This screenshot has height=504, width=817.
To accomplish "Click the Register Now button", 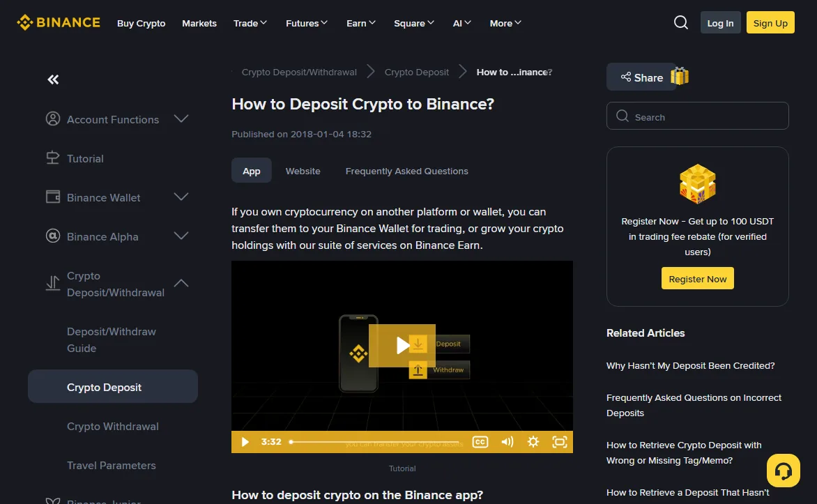I will pos(698,278).
